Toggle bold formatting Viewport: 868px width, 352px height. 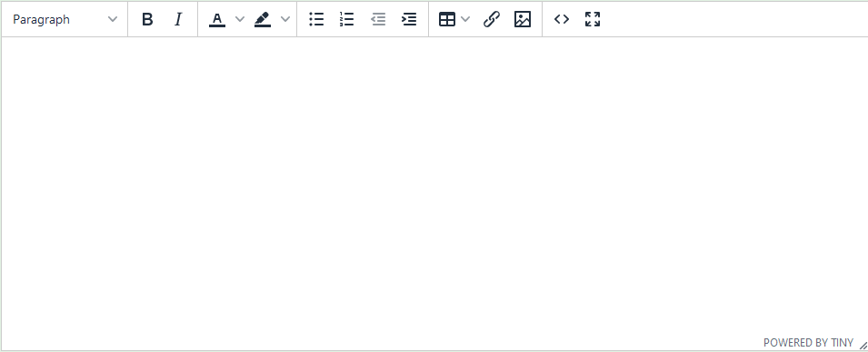click(147, 19)
